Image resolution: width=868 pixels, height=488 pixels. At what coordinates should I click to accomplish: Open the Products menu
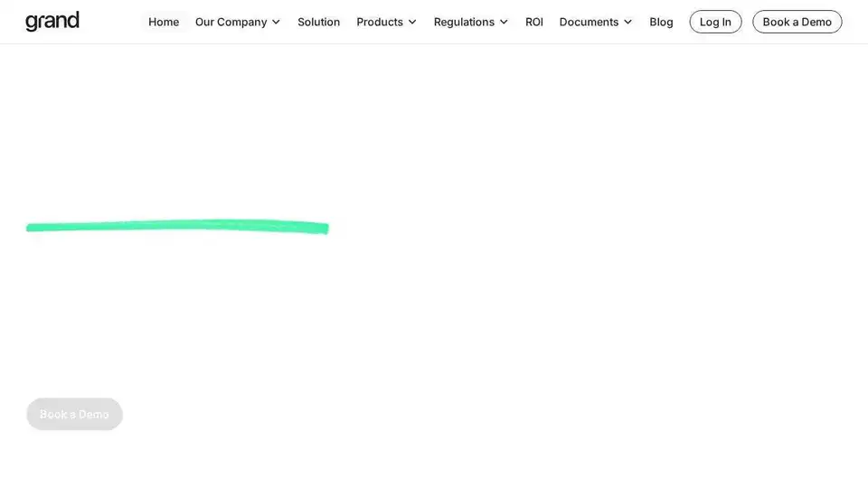[386, 22]
